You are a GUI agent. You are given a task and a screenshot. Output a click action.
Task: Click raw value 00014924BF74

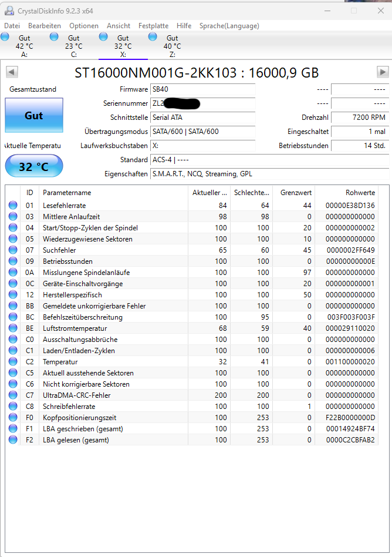point(350,429)
